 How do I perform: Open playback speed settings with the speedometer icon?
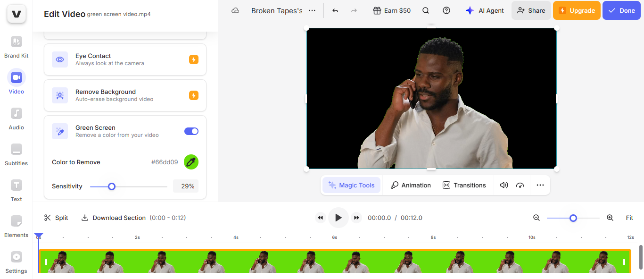click(x=520, y=185)
